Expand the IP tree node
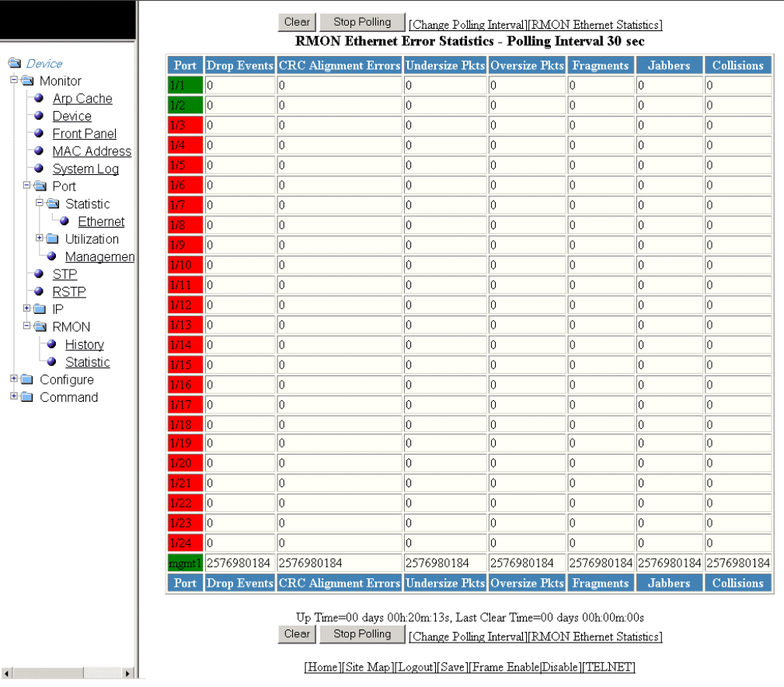Screen dimensions: 784x687 tap(26, 308)
